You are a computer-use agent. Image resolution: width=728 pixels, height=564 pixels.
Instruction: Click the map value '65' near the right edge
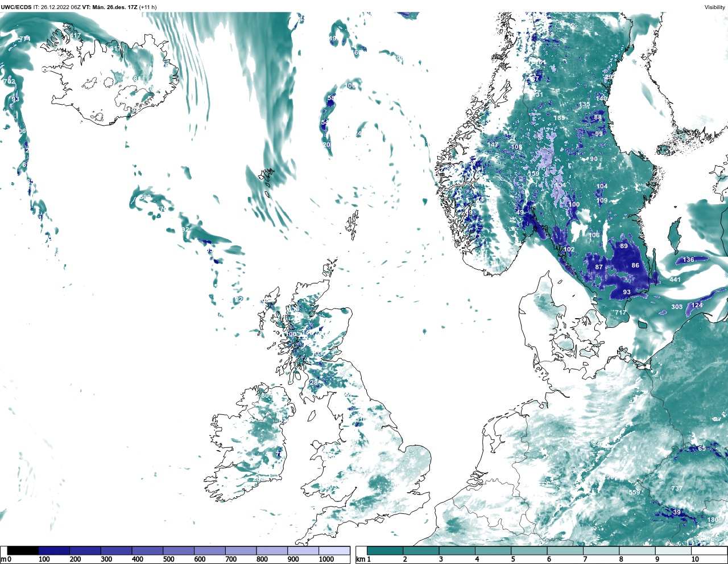pyautogui.click(x=702, y=448)
